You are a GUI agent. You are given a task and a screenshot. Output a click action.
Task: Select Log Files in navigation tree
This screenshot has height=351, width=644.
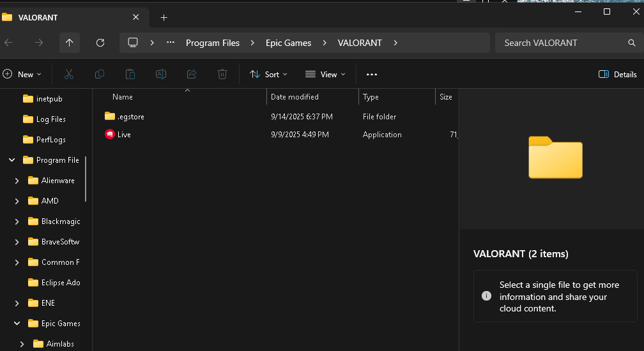click(51, 119)
